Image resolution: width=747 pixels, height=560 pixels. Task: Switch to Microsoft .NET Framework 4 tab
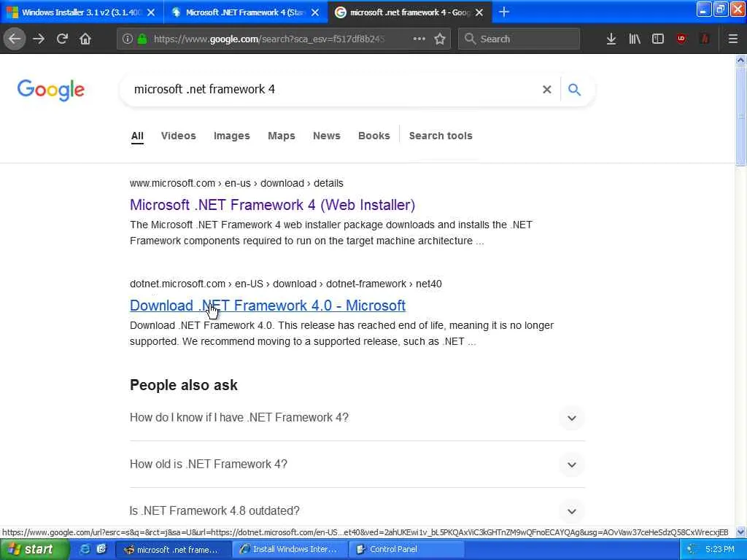coord(245,12)
